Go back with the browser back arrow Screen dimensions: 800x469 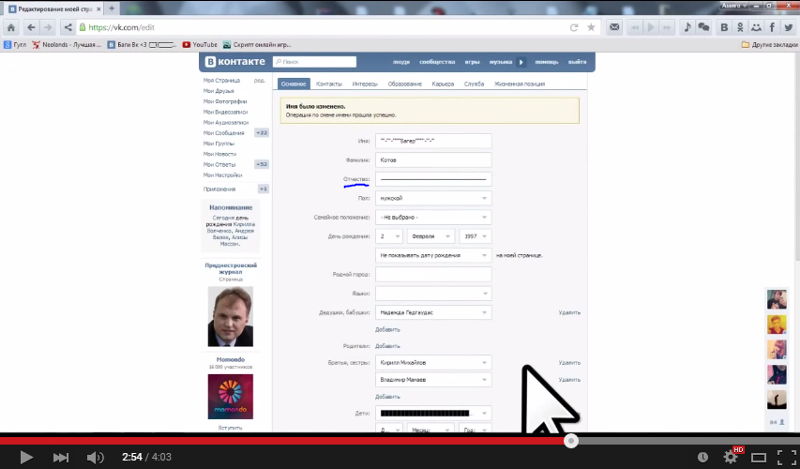(x=31, y=28)
